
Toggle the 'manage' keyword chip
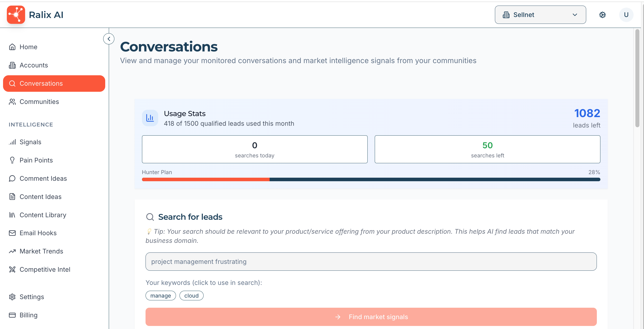[x=160, y=296]
